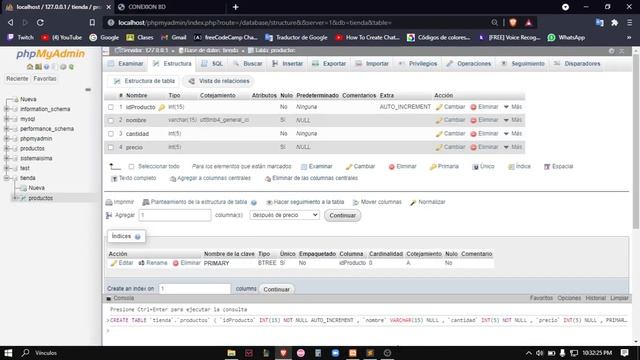Click Mover columnas link
The image size is (640, 360).
(x=381, y=202)
